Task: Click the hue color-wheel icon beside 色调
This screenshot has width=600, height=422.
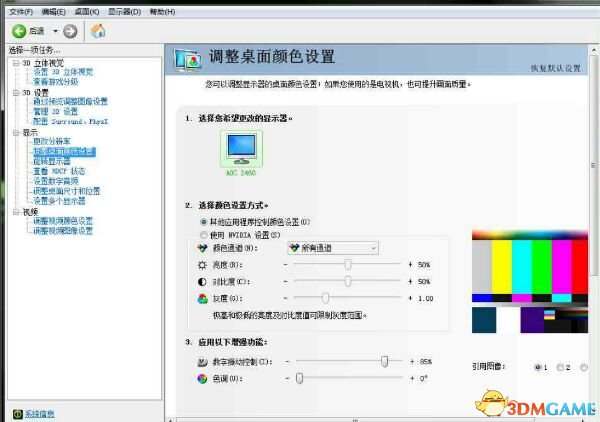Action: pos(202,379)
